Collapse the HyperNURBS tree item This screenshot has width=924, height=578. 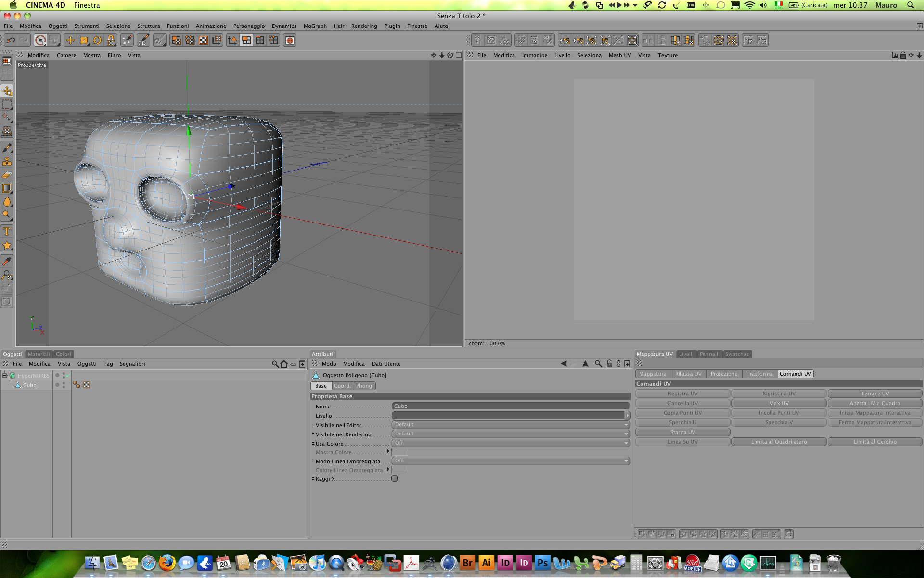[x=5, y=375]
